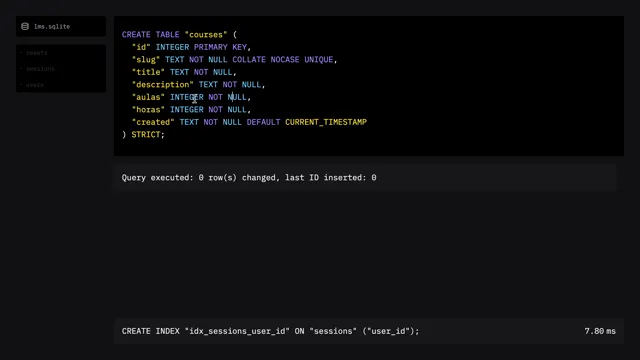The image size is (640, 360).
Task: Click the COLLATE NOCASE UNIQUE keywords
Action: point(282,60)
